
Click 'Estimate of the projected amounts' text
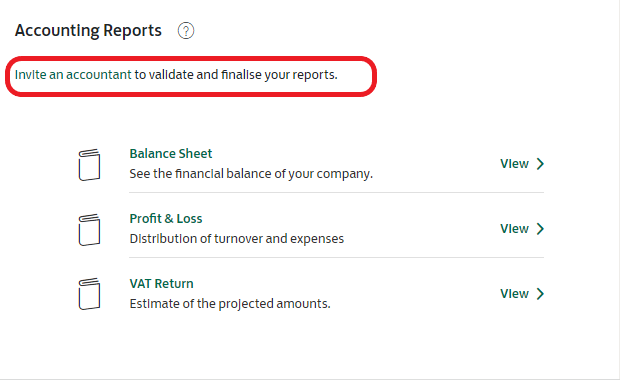[230, 304]
